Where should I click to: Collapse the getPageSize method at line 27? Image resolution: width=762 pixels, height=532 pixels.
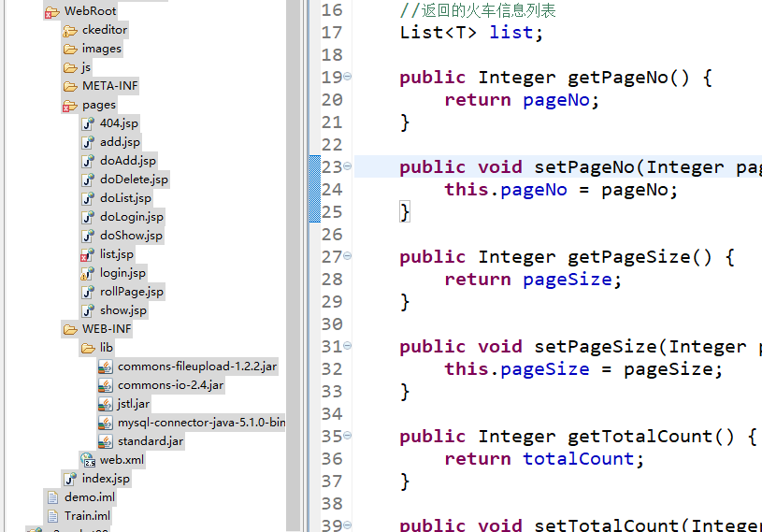tap(348, 256)
